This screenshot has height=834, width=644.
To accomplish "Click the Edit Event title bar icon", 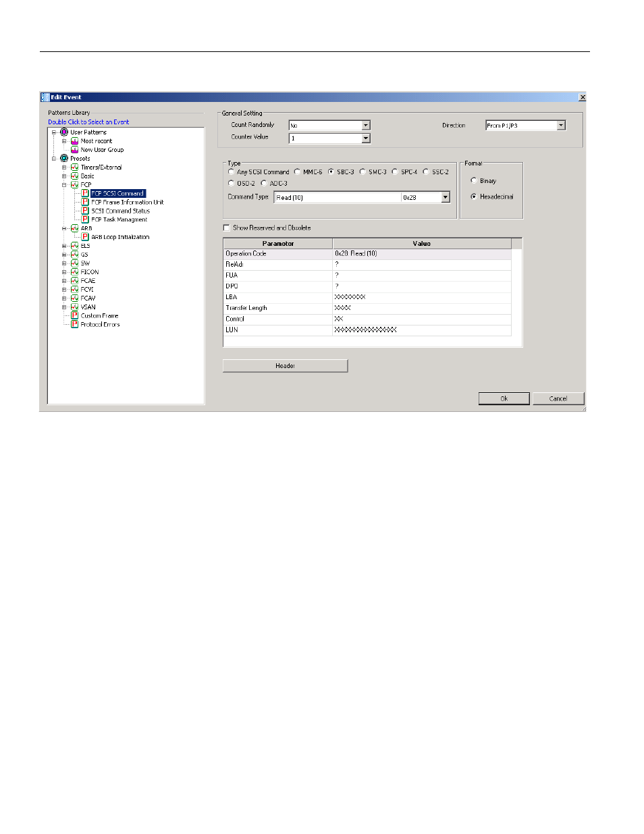I will (45, 97).
